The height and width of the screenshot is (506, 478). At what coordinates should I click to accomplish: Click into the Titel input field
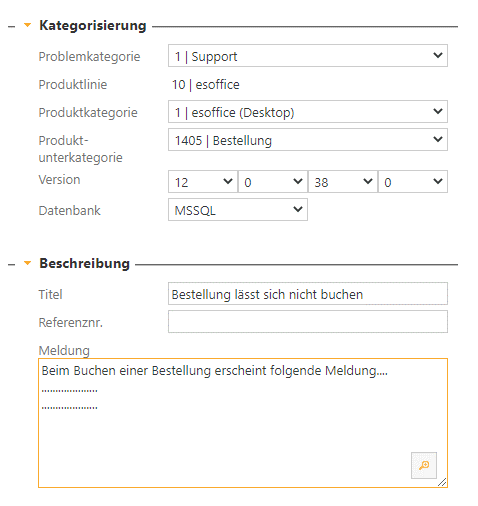click(308, 294)
